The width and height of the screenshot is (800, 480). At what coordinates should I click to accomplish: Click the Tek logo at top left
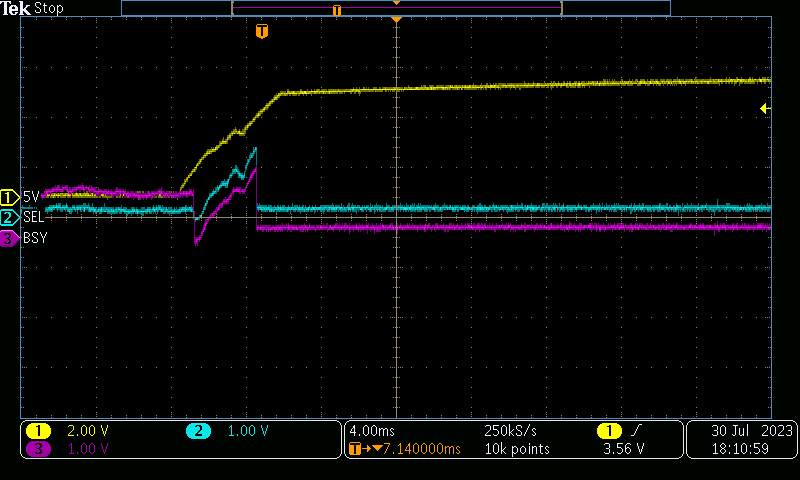[x=15, y=8]
